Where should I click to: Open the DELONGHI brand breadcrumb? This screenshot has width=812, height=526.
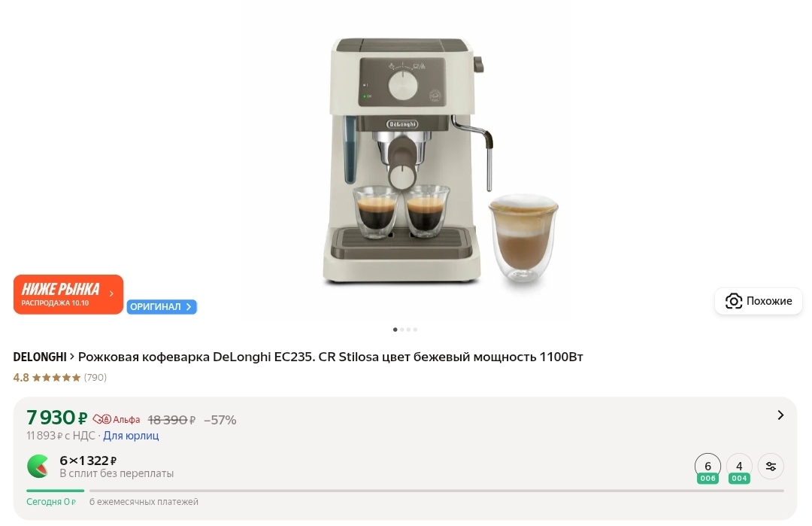coord(40,357)
